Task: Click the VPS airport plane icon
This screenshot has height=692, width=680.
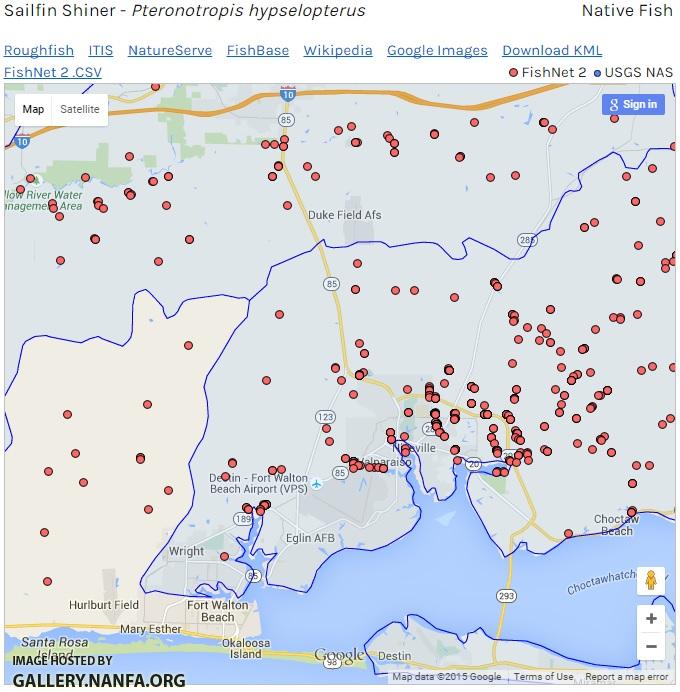Action: (316, 484)
